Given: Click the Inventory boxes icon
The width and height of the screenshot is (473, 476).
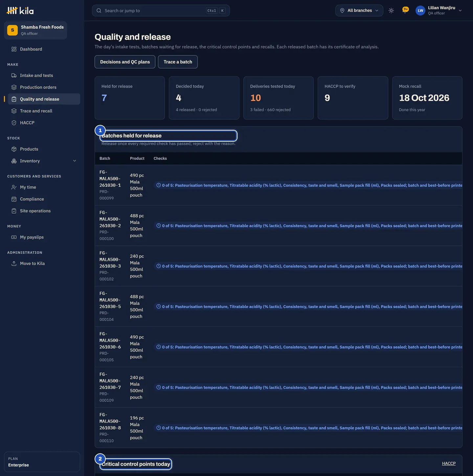Looking at the screenshot, I should click(14, 161).
